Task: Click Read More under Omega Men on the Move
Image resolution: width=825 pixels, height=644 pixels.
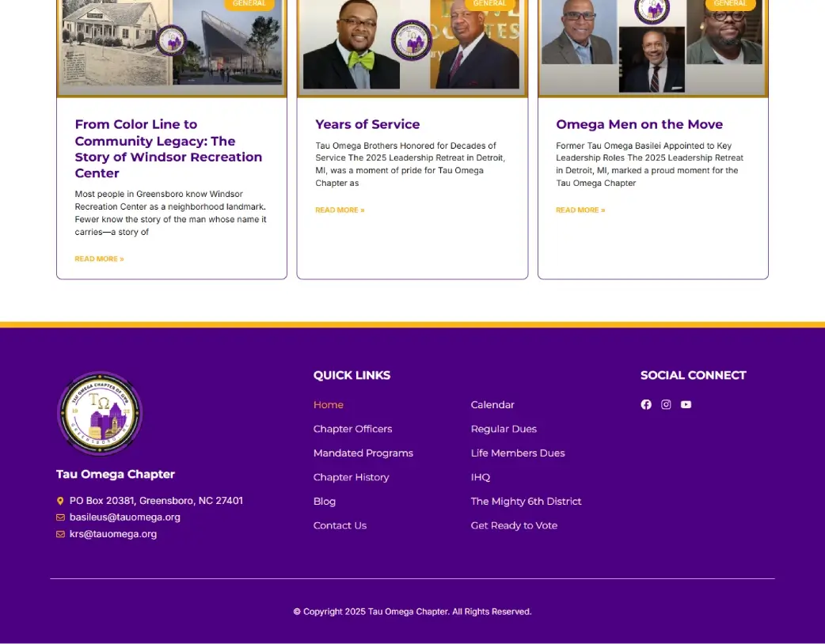Action: [x=580, y=210]
